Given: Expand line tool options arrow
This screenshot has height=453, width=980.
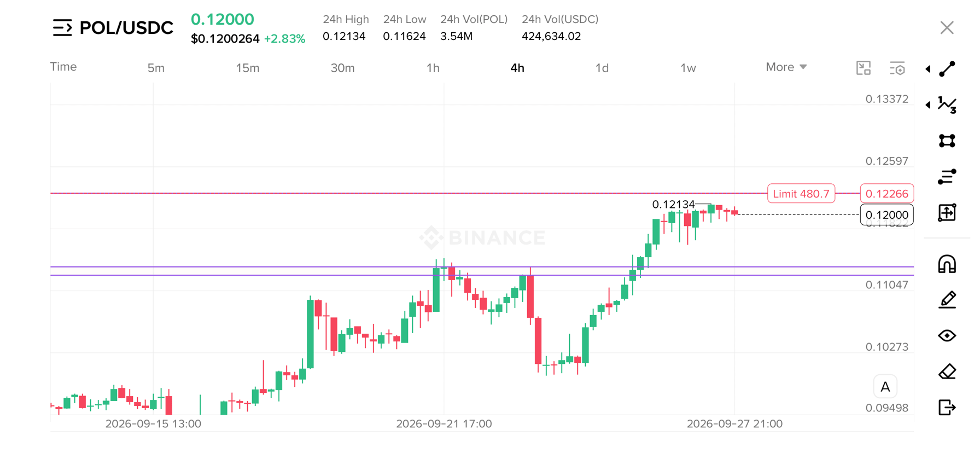Looking at the screenshot, I should [x=928, y=69].
